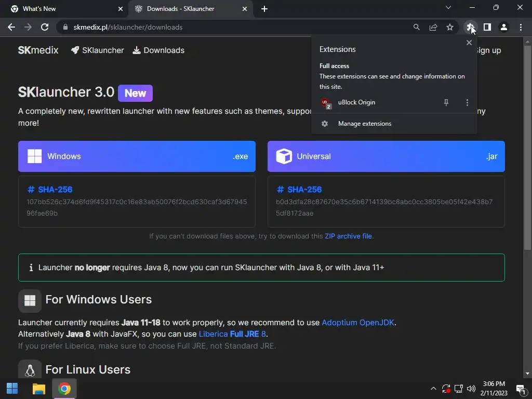Click the page vertical scrollbar thumb
Image resolution: width=532 pixels, height=399 pixels.
[527, 148]
